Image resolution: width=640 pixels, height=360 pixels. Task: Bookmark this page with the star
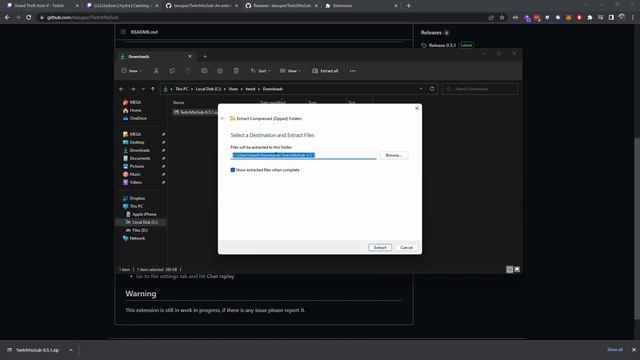point(502,18)
